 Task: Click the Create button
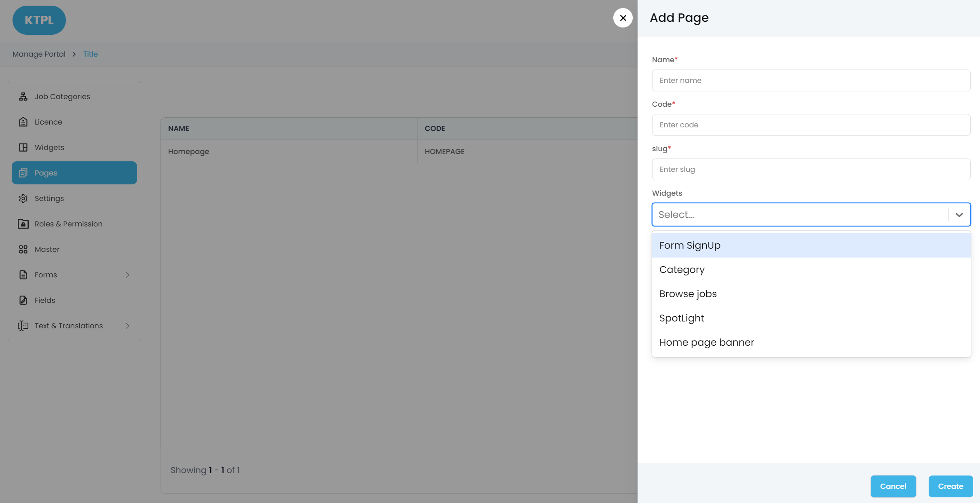pyautogui.click(x=950, y=486)
